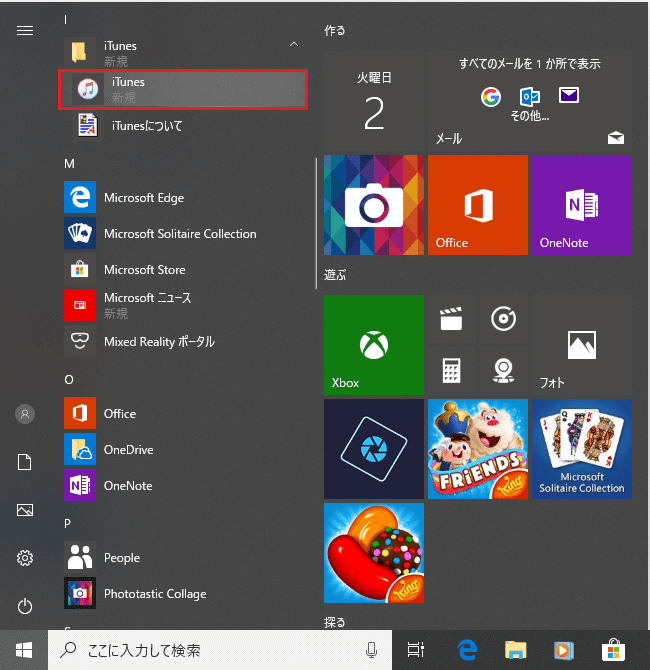
Task: Launch Candy Crush Friends tile
Action: (x=477, y=449)
